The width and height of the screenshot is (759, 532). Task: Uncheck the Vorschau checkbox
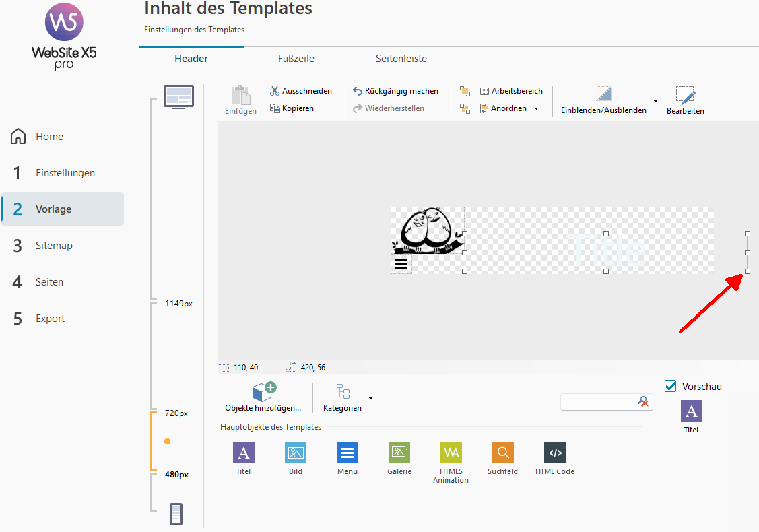[670, 386]
